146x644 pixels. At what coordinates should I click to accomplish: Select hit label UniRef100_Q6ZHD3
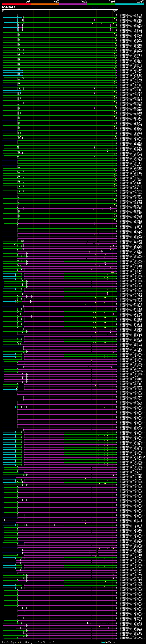click(x=131, y=201)
